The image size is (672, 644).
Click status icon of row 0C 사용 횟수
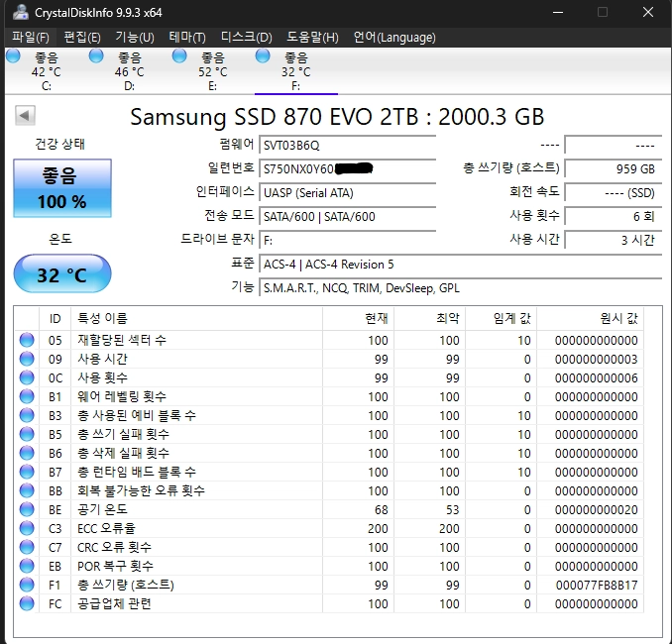(x=27, y=377)
